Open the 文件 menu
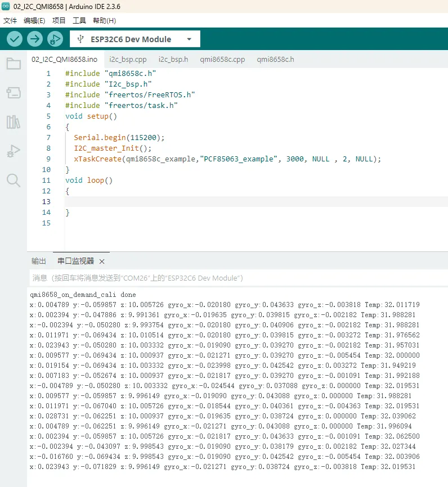Screen dimensions: 448x487 pyautogui.click(x=10, y=21)
